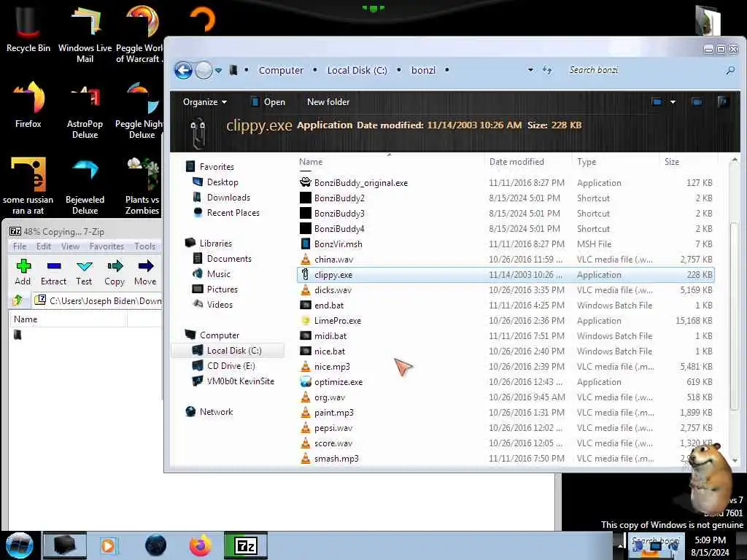Viewport: 747px width, 560px height.
Task: Select BonziBuddy_original.exe file icon
Action: pyautogui.click(x=306, y=183)
